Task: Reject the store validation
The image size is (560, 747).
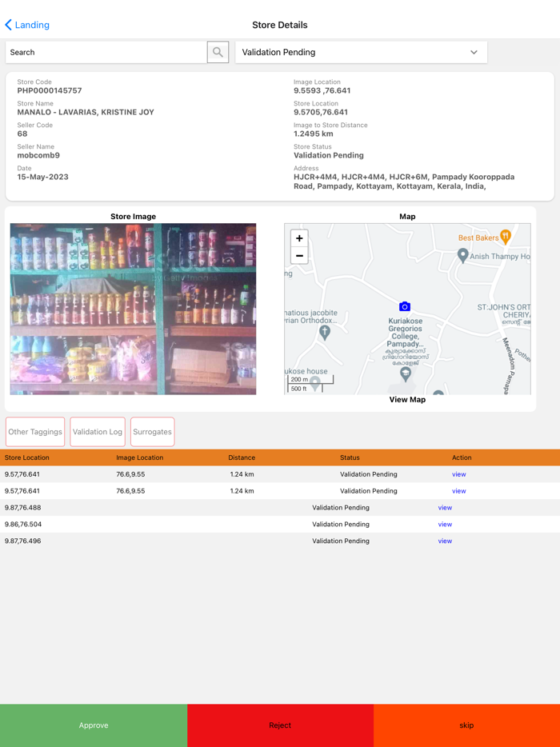Action: coord(280,725)
